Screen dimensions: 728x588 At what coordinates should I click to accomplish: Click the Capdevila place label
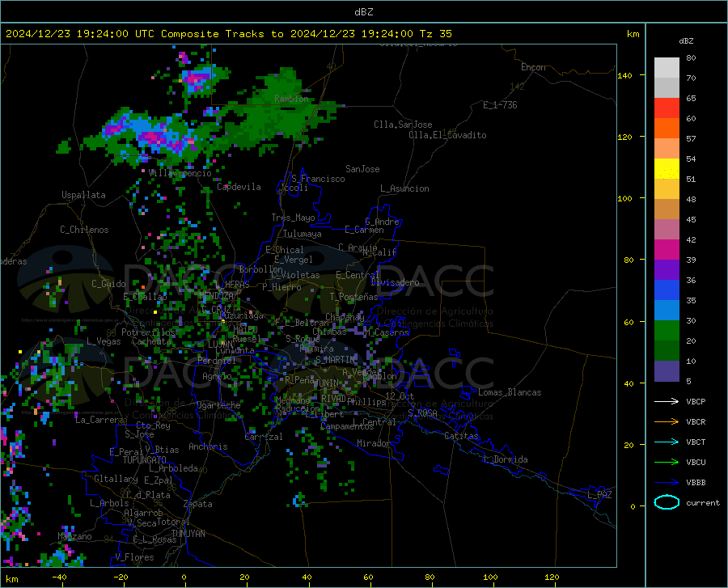(239, 187)
